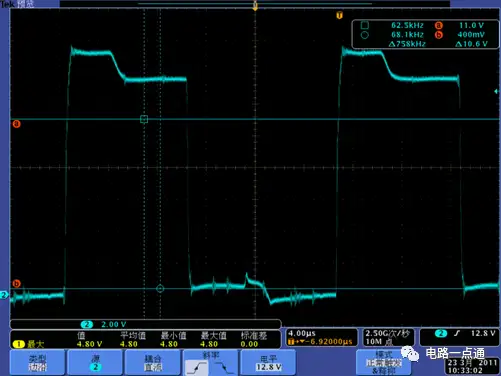Click cursor b marker on left edge
This screenshot has width=501, height=376.
coord(16,284)
